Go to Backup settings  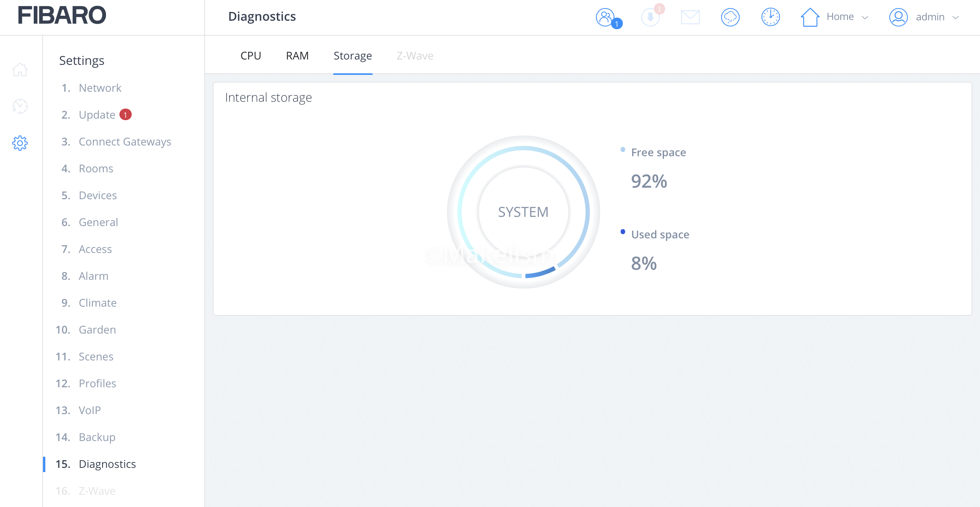[97, 437]
